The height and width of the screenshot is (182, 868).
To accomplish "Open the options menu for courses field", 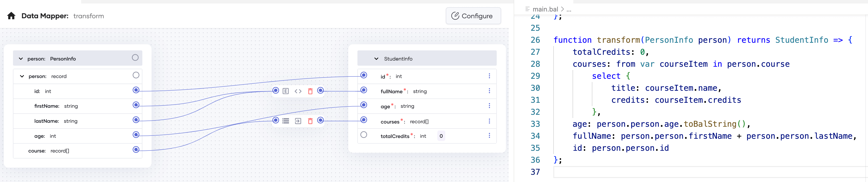I will (489, 121).
